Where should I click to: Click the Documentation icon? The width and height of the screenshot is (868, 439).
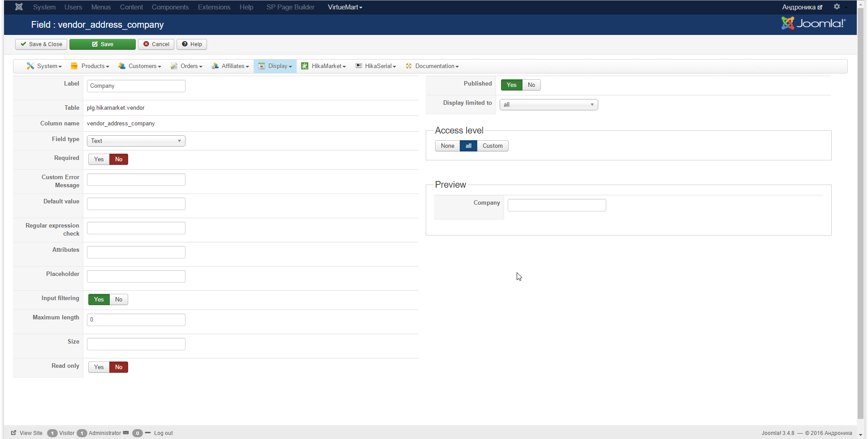(x=409, y=66)
